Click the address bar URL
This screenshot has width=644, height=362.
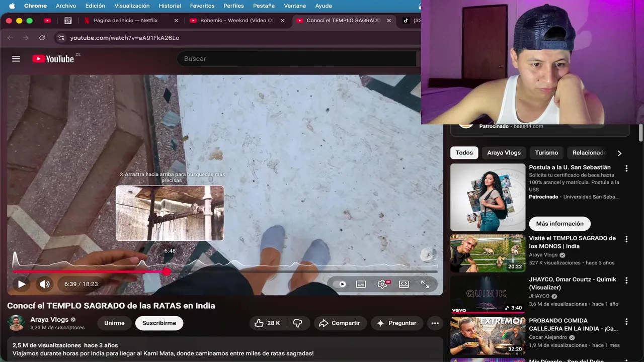(125, 38)
